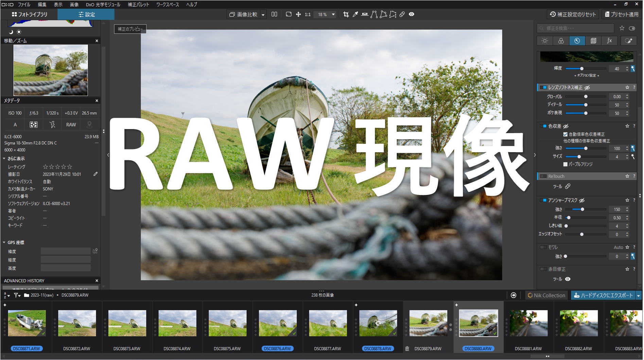
Task: Open the Local adjustments palette
Action: coord(628,41)
